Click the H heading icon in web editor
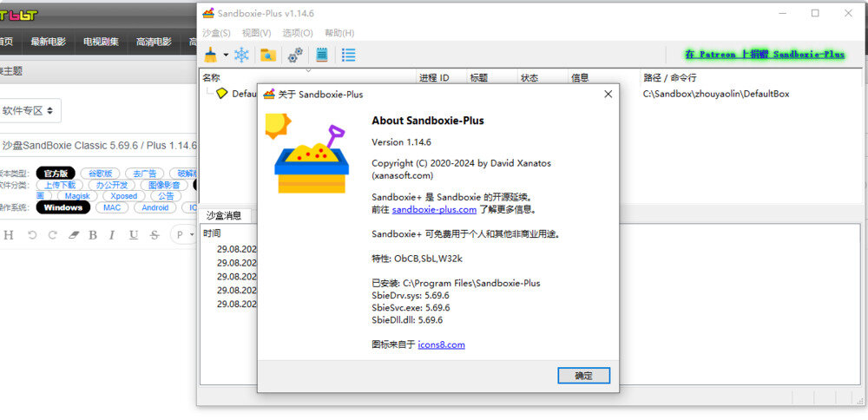The height and width of the screenshot is (420, 868). [9, 235]
